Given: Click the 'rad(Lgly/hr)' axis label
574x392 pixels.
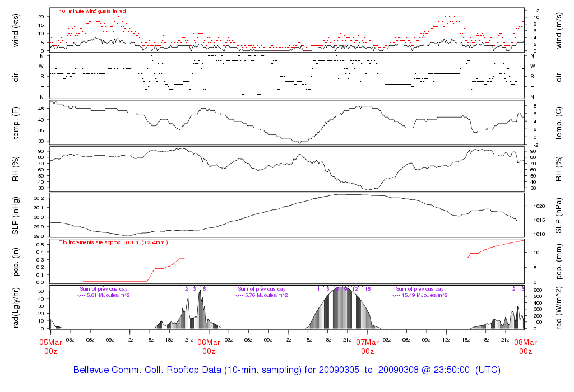Looking at the screenshot, I should [x=15, y=307].
